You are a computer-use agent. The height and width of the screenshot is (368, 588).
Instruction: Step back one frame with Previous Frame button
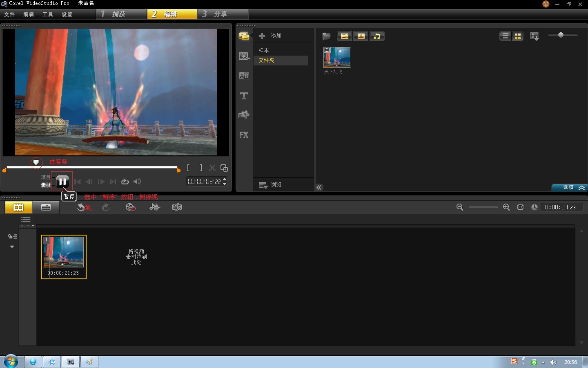pos(89,182)
